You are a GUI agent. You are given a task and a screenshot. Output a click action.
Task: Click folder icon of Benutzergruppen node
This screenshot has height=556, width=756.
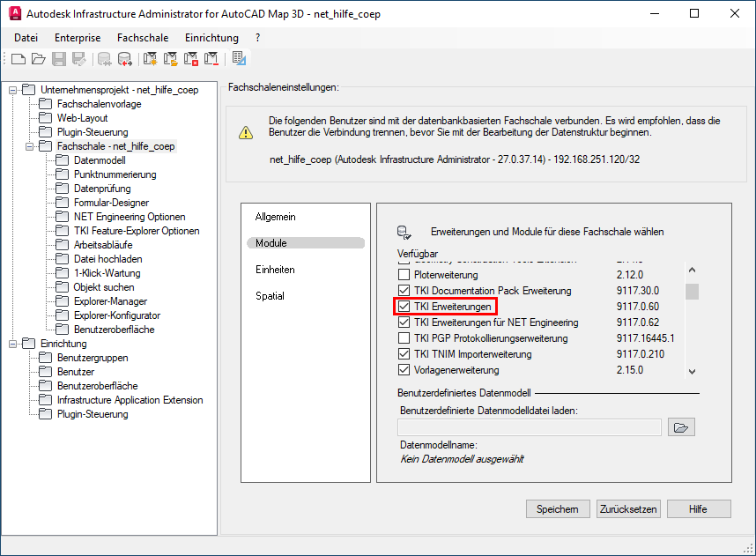45,358
